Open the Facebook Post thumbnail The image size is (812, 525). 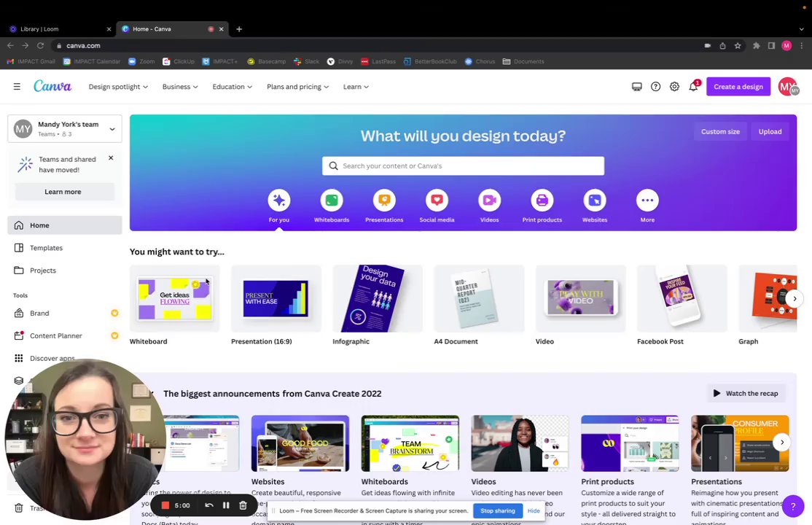click(682, 298)
